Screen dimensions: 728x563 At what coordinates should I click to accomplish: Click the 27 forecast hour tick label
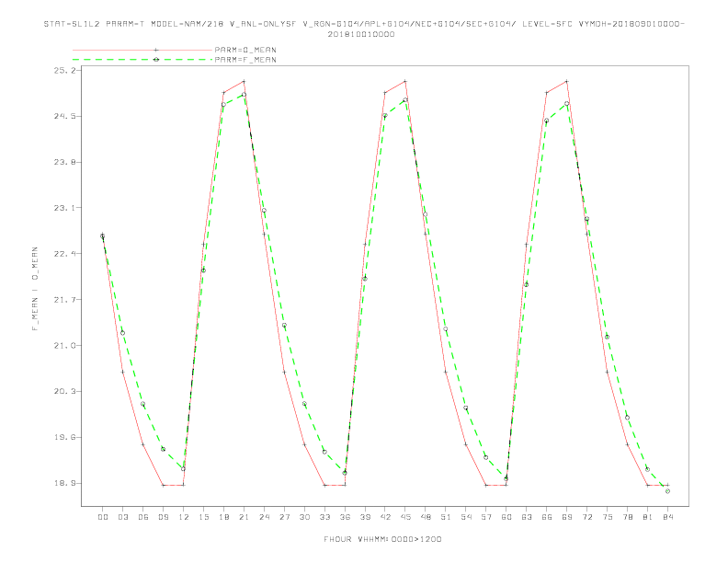(284, 517)
